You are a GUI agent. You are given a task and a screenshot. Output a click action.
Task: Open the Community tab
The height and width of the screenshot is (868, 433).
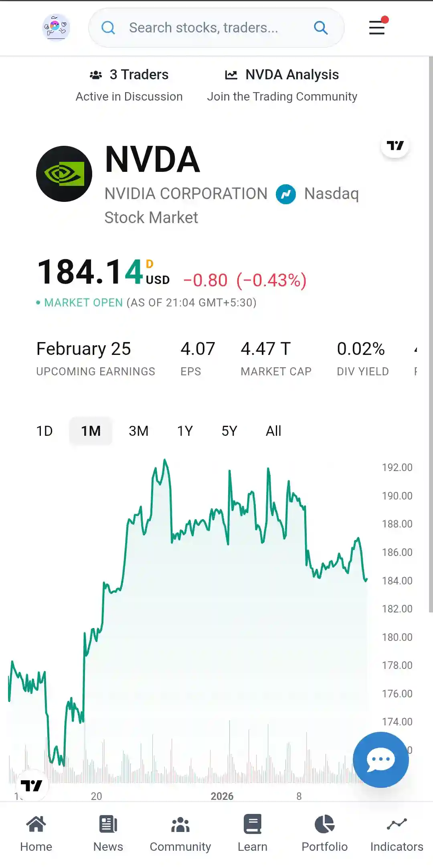pos(180,834)
